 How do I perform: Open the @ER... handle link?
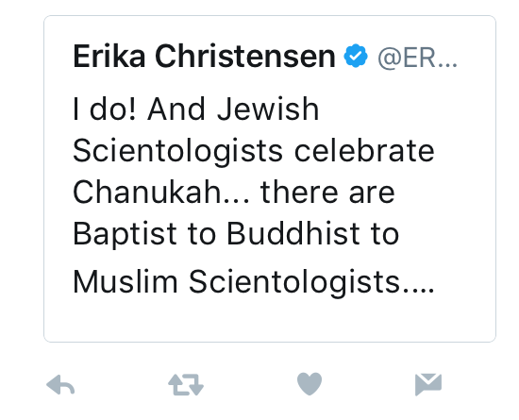418,58
